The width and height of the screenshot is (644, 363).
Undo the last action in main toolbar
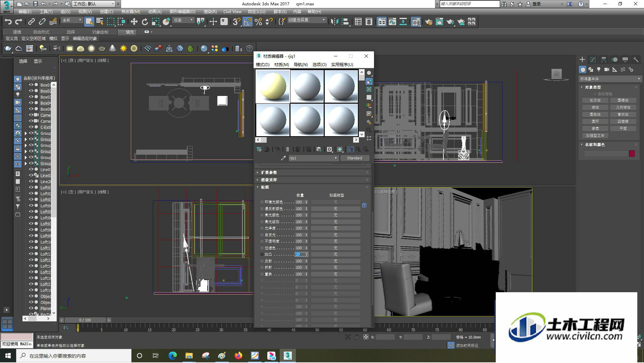[8, 22]
